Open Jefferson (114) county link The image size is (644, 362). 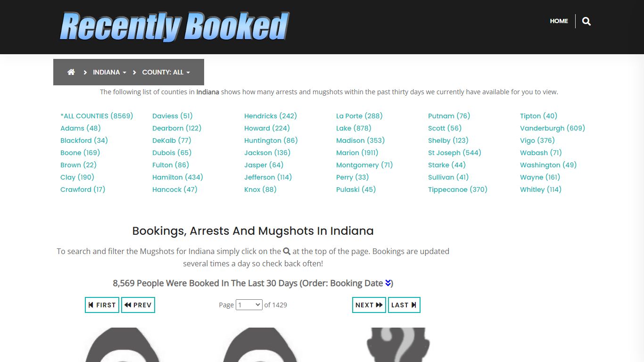[268, 177]
